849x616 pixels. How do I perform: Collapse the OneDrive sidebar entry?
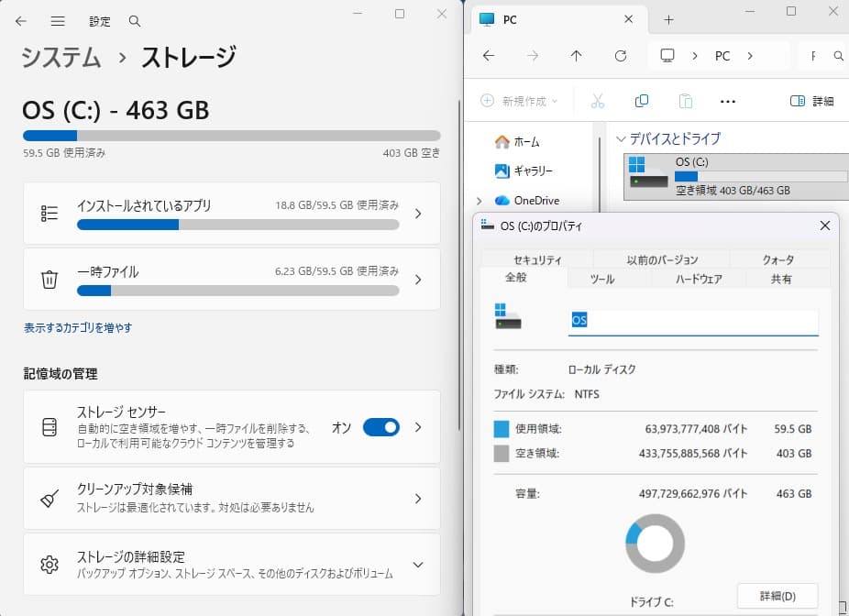click(478, 200)
